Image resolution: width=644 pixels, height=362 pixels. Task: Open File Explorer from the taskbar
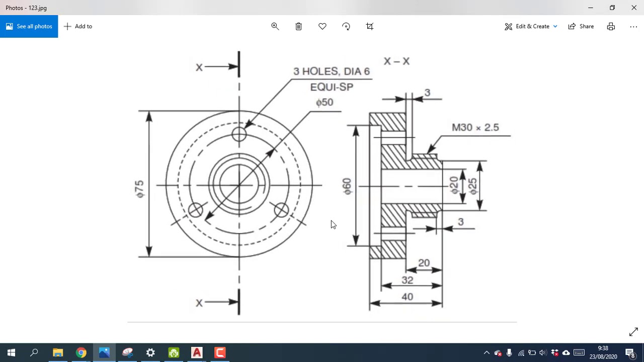[x=58, y=352]
